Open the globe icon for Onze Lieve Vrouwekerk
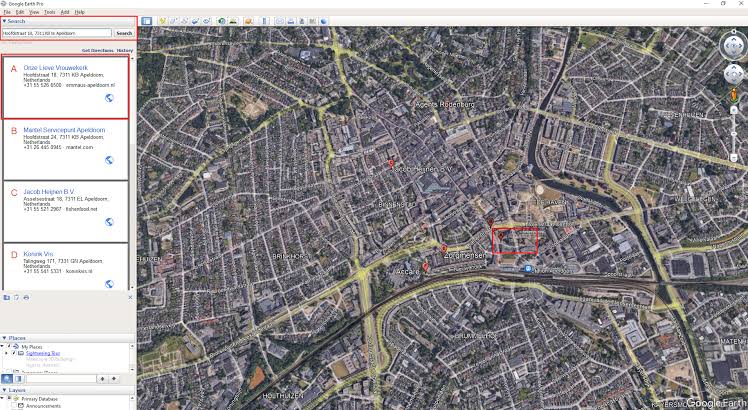Viewport: 748px width, 410px height. [x=109, y=98]
